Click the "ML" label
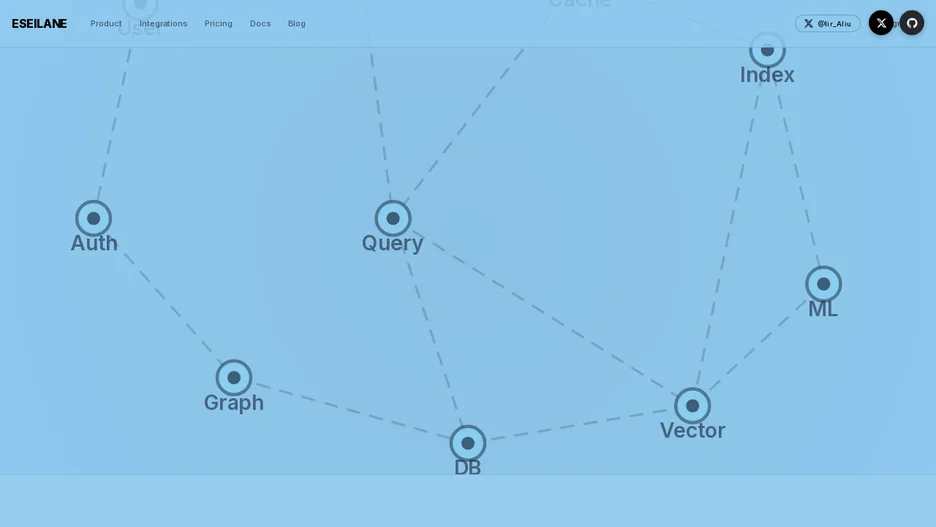Viewport: 936px width, 527px height. 823,309
